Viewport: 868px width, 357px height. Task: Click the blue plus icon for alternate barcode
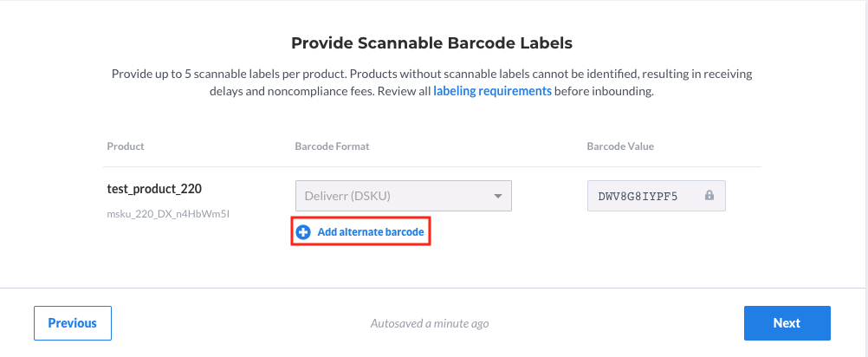click(303, 232)
